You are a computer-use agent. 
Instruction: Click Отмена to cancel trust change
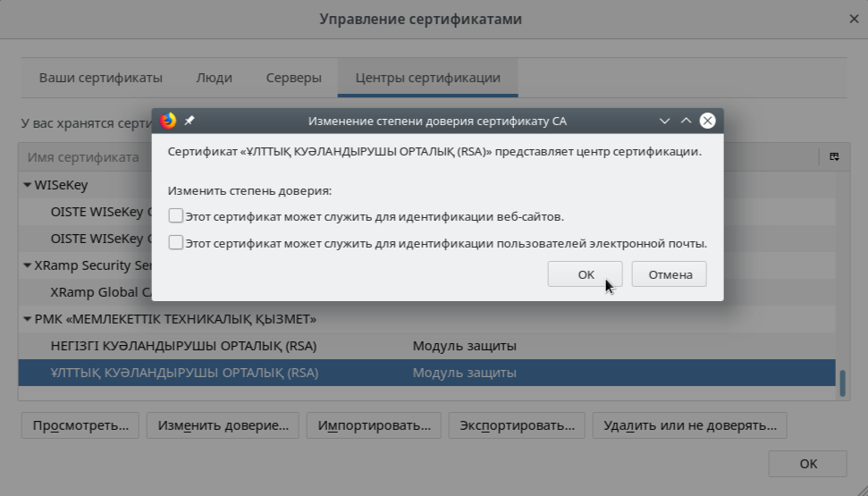(670, 274)
